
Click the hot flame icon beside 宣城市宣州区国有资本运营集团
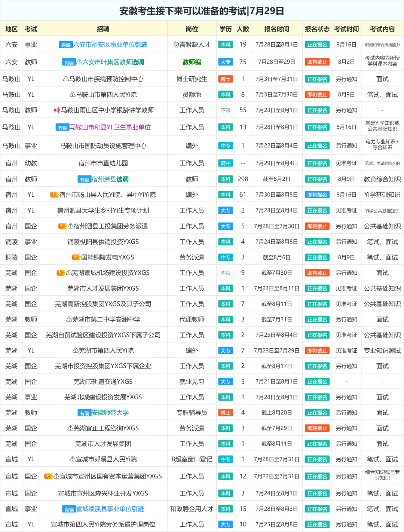tap(49, 476)
